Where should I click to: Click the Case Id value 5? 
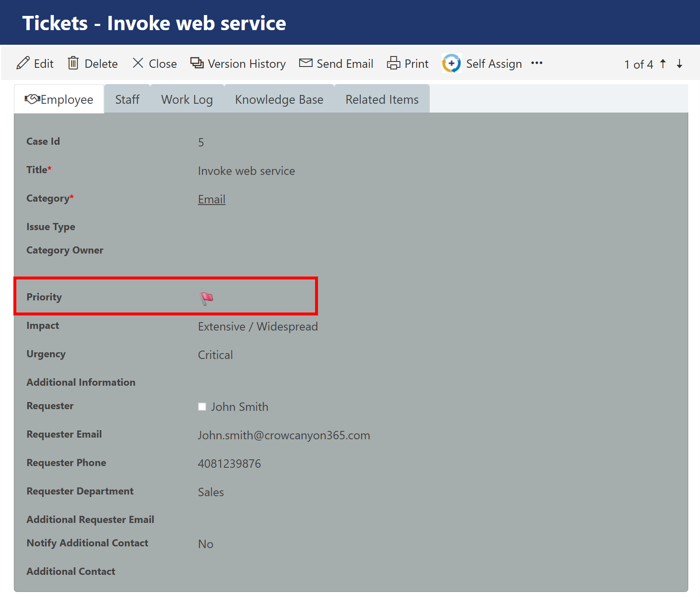[201, 142]
